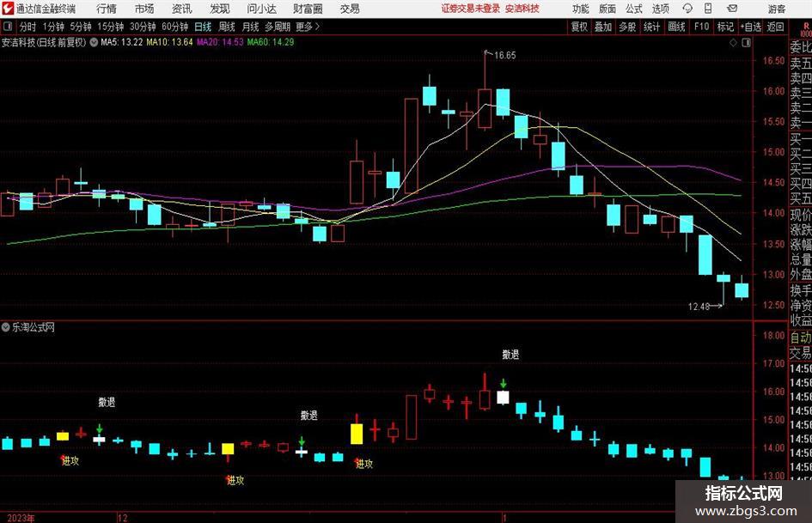
Task: Click the 多股 multi-stock toolbar button
Action: click(627, 27)
